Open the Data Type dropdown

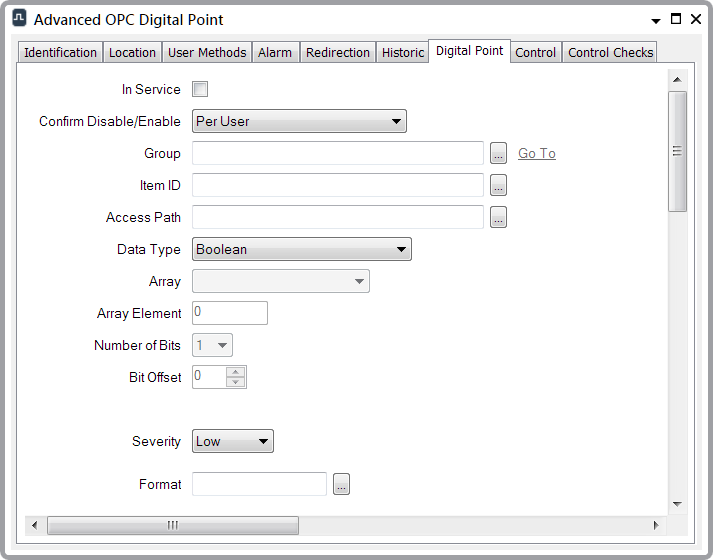[x=301, y=250]
